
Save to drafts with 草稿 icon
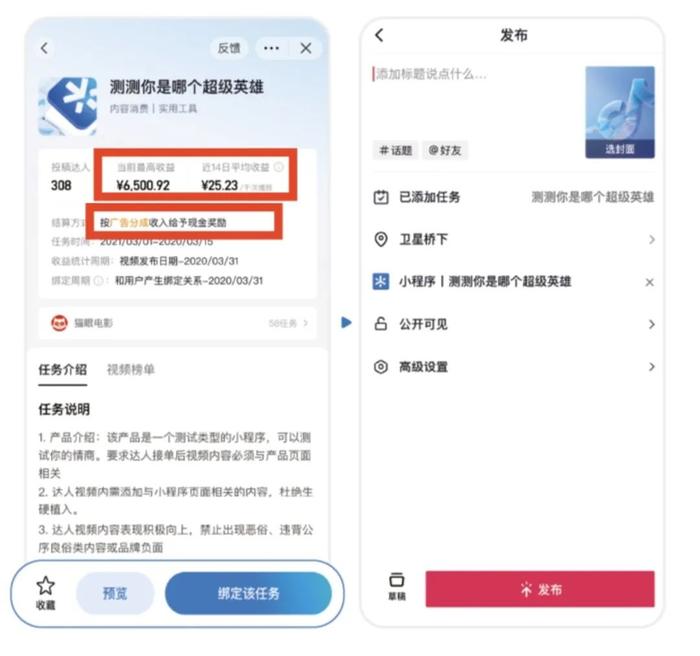tap(397, 586)
